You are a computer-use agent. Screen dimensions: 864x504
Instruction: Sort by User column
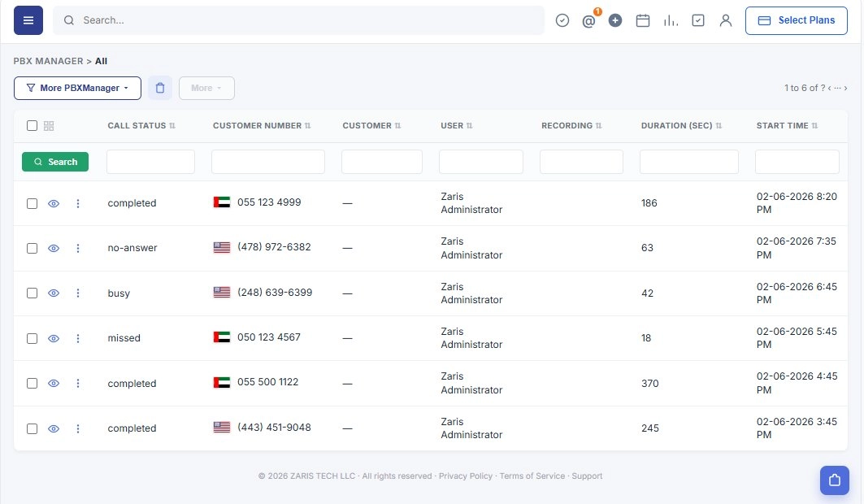[x=456, y=125]
